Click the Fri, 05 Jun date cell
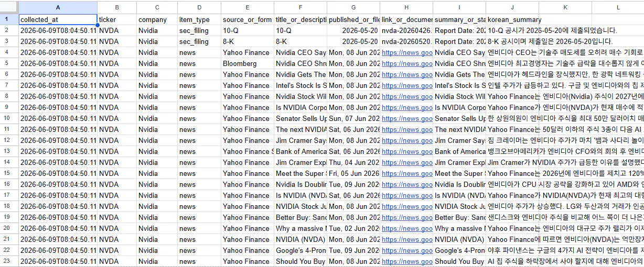This screenshot has width=644, height=267. [x=353, y=173]
